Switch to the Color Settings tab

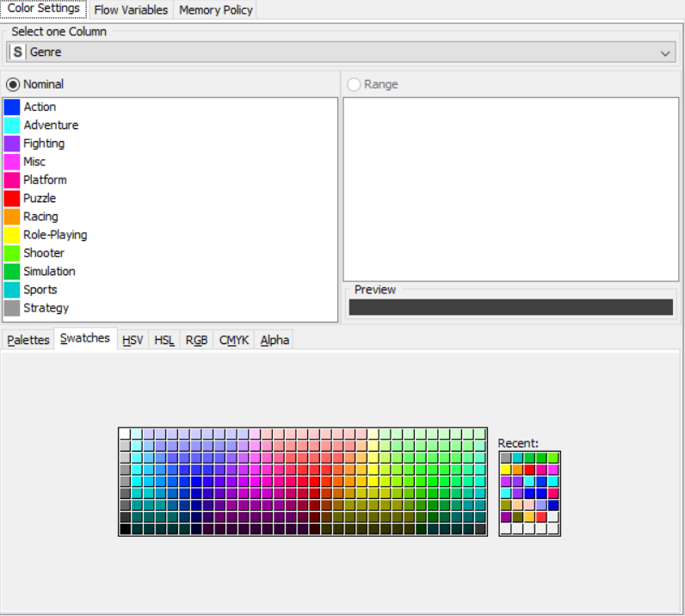43,9
